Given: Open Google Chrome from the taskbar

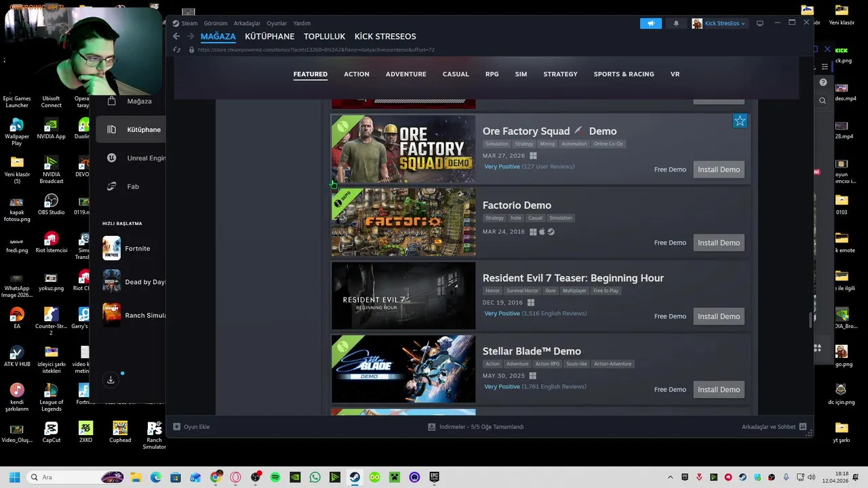Looking at the screenshot, I should click(216, 477).
